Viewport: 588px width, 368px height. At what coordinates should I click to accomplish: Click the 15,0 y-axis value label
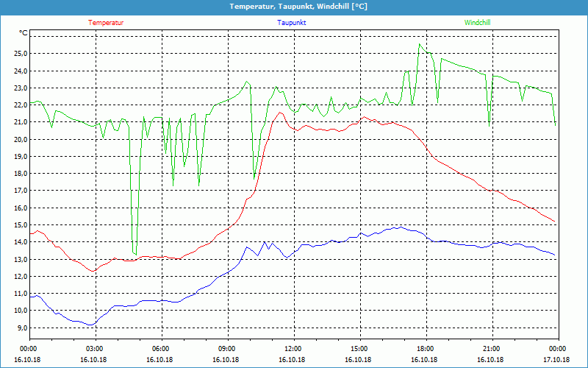pyautogui.click(x=20, y=225)
